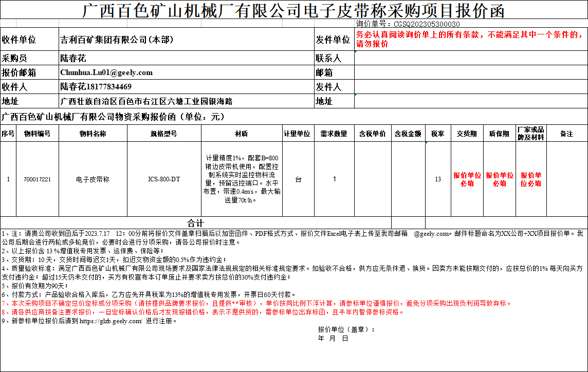The image size is (588, 372).
Task: Select 报价单位必填 under 交货期
Action: click(x=467, y=179)
